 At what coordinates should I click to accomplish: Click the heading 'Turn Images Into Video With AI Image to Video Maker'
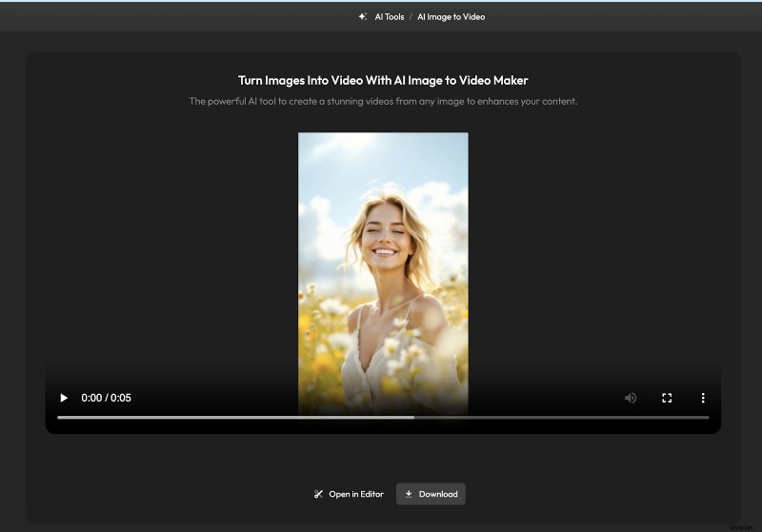tap(383, 81)
